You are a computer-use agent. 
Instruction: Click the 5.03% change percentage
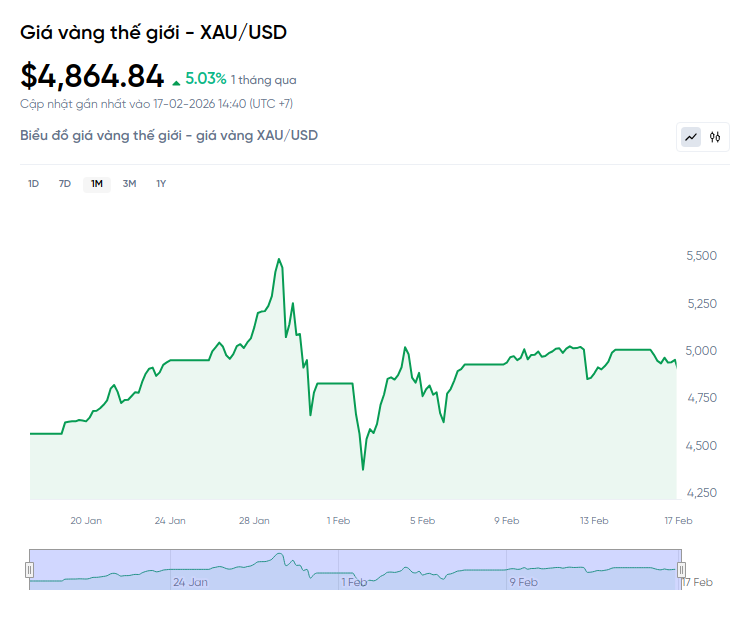click(205, 79)
